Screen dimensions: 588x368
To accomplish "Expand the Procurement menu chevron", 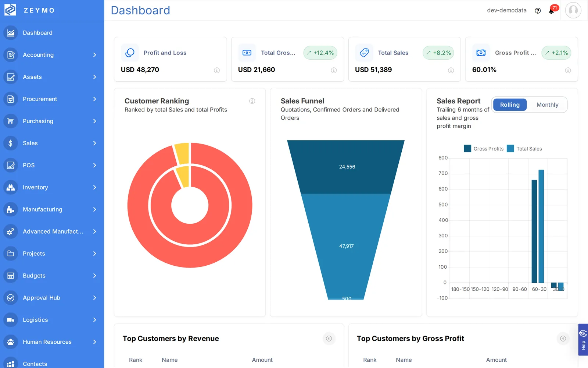I will pos(94,99).
